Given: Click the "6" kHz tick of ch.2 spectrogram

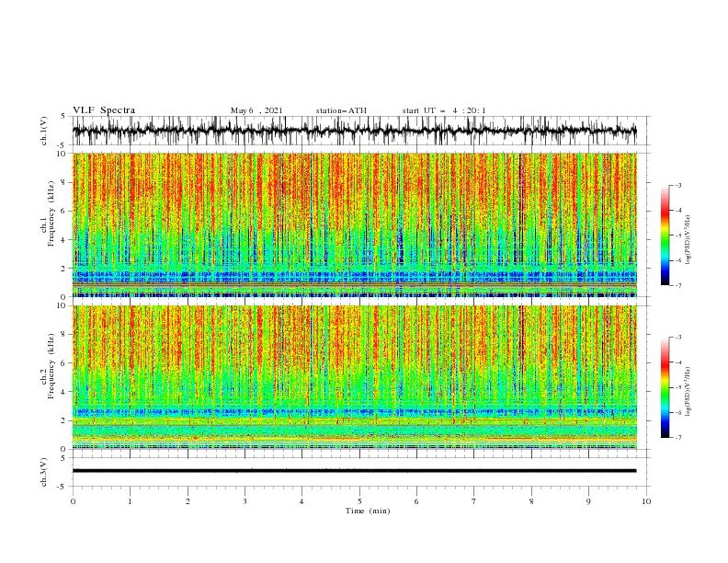Looking at the screenshot, I should pyautogui.click(x=64, y=363).
